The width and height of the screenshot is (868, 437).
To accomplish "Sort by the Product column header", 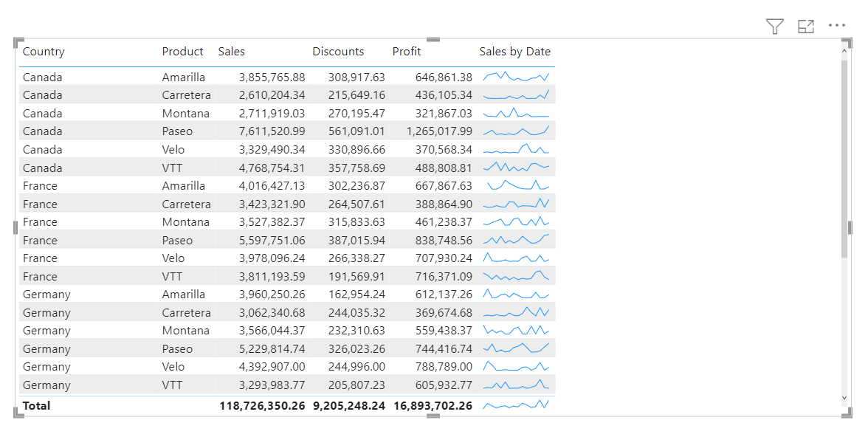I will click(182, 52).
